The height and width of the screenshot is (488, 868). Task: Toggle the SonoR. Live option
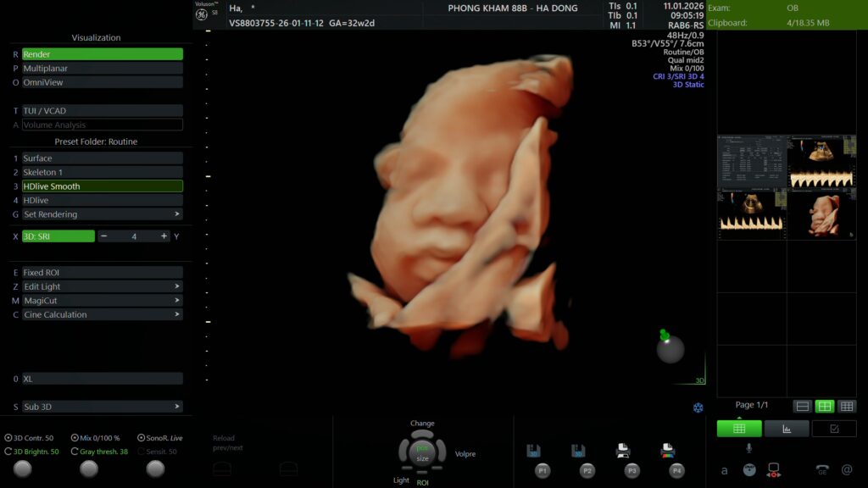click(x=141, y=438)
